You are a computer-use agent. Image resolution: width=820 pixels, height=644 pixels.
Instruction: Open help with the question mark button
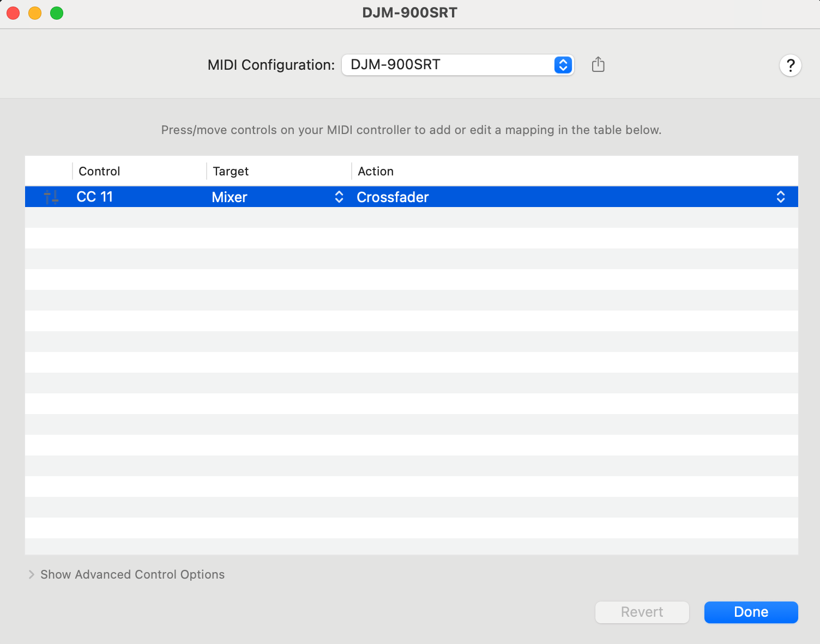click(790, 65)
